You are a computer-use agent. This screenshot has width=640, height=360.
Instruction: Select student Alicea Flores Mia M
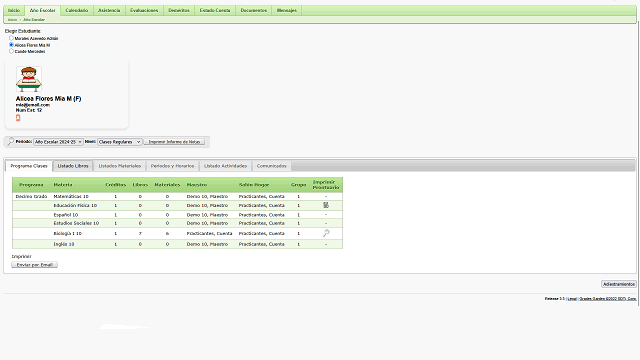(11, 44)
